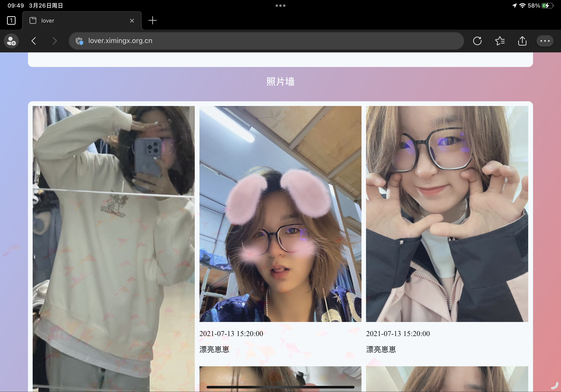561x392 pixels.
Task: Open the tab overview showing 1 tab
Action: point(11,20)
